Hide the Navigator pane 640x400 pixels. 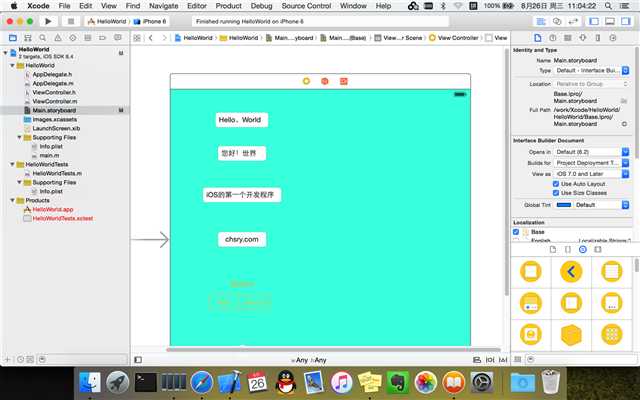click(594, 21)
